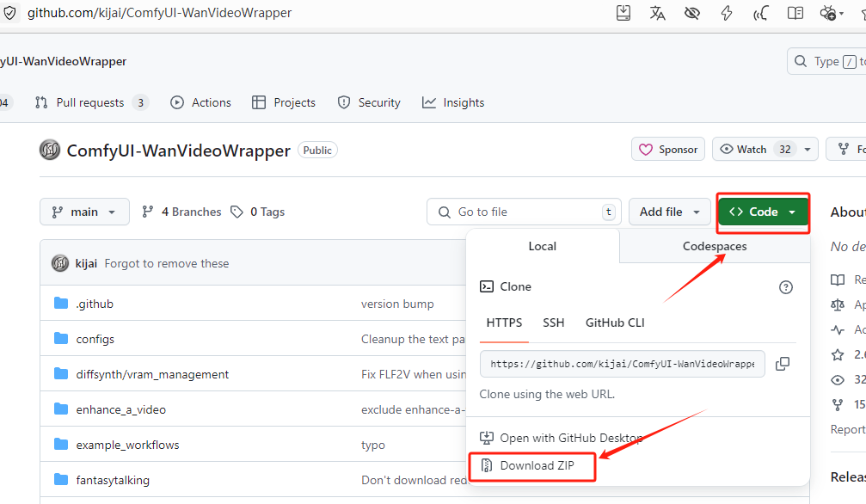
Task: Click Download ZIP
Action: [538, 465]
